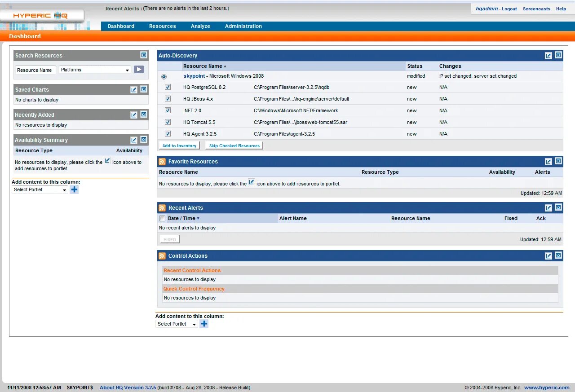This screenshot has width=575, height=392.
Task: Uncheck the HQ Agent 3.2.5 checkbox
Action: coord(168,134)
